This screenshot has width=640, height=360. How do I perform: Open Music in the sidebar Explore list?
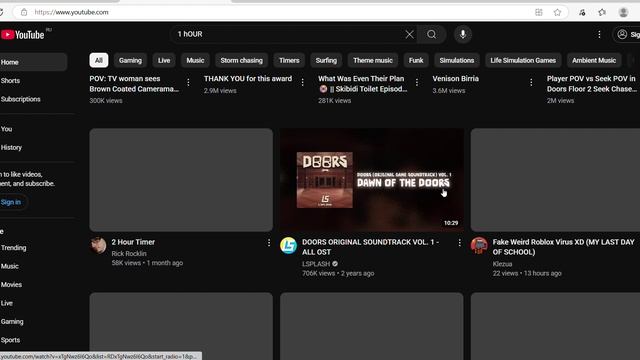33,266
